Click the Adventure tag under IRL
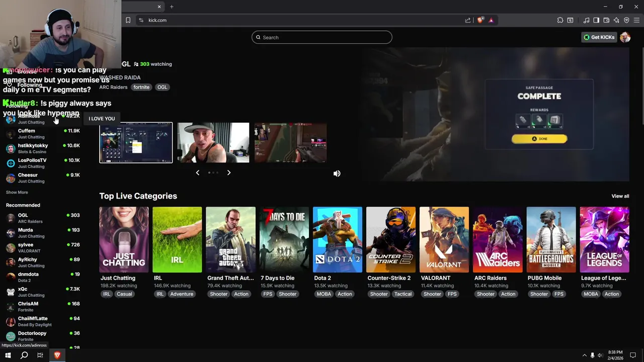This screenshot has height=362, width=644. pyautogui.click(x=182, y=294)
